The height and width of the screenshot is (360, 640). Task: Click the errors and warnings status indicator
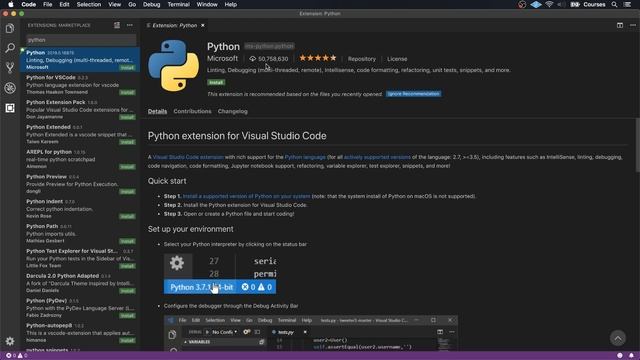(16, 356)
